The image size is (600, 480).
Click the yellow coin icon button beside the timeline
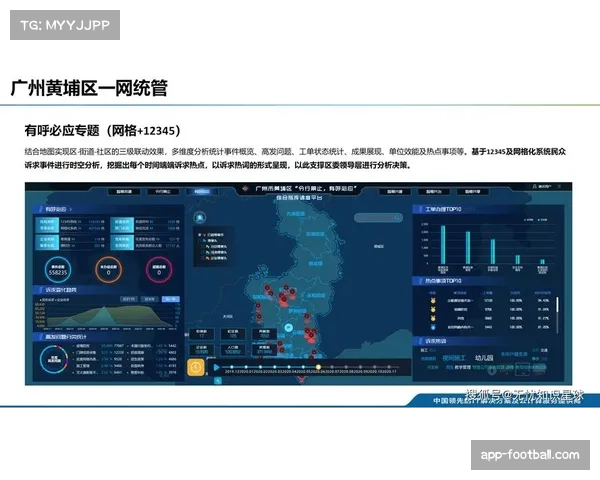tap(196, 367)
